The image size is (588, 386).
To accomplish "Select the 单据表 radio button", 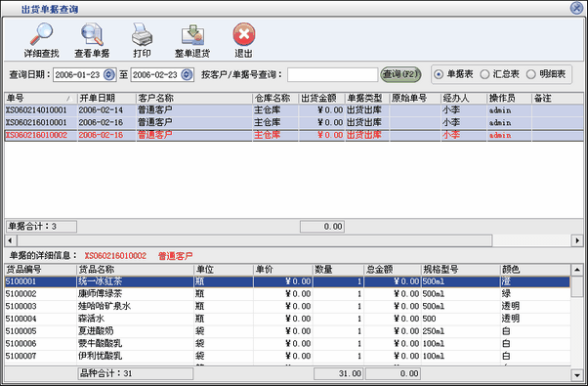I will 439,74.
